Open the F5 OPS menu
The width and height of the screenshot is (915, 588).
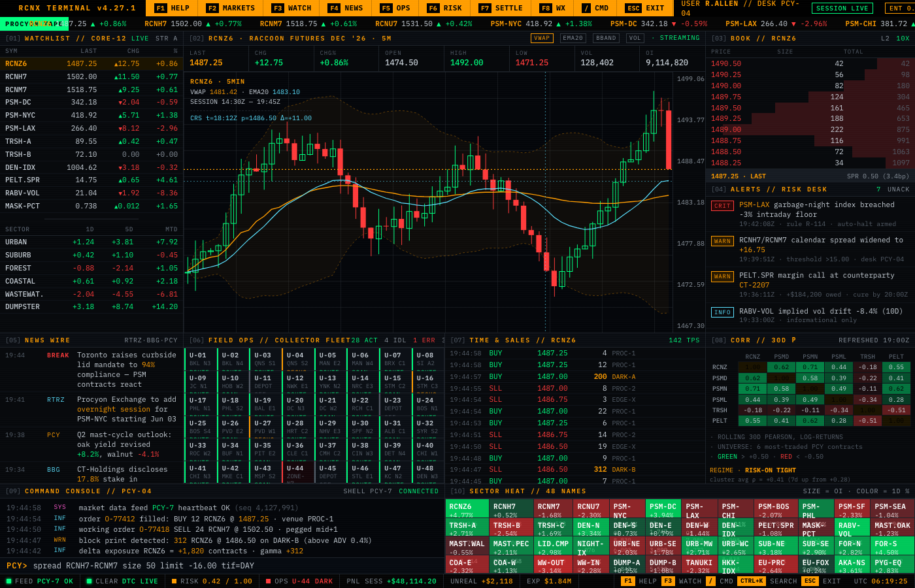pos(395,8)
